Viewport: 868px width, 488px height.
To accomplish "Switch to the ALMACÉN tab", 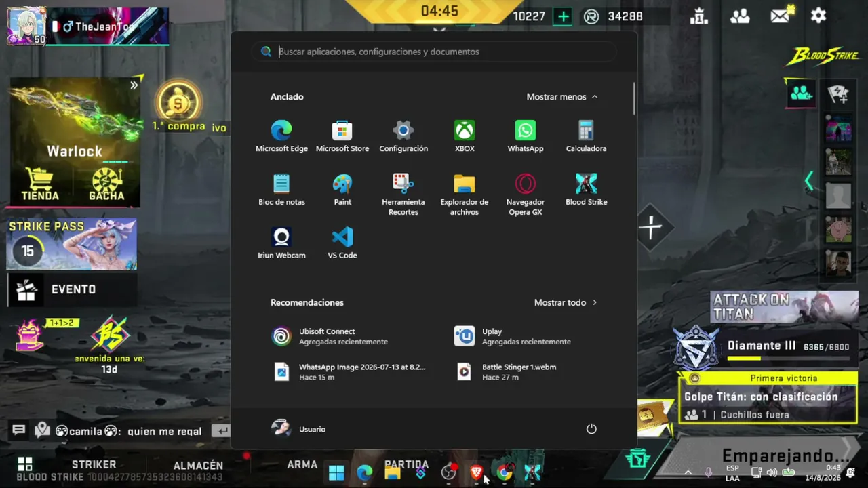I will (198, 465).
